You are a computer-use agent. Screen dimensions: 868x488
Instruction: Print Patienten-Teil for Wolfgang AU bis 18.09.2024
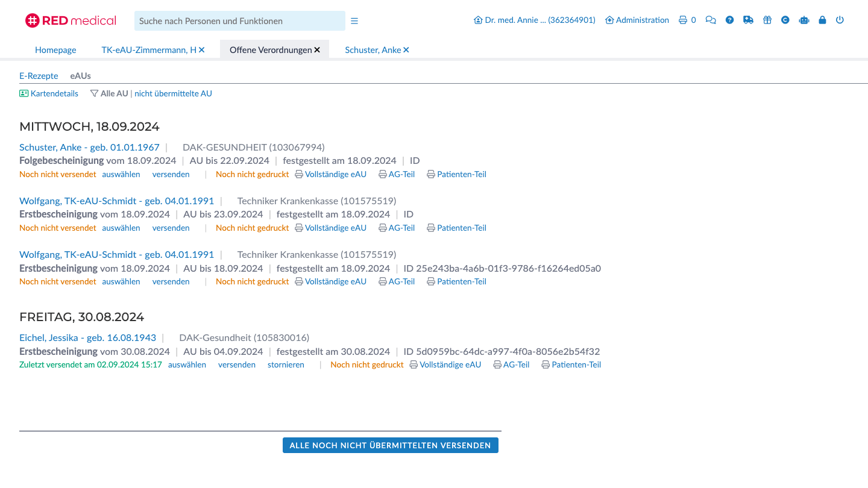[456, 281]
